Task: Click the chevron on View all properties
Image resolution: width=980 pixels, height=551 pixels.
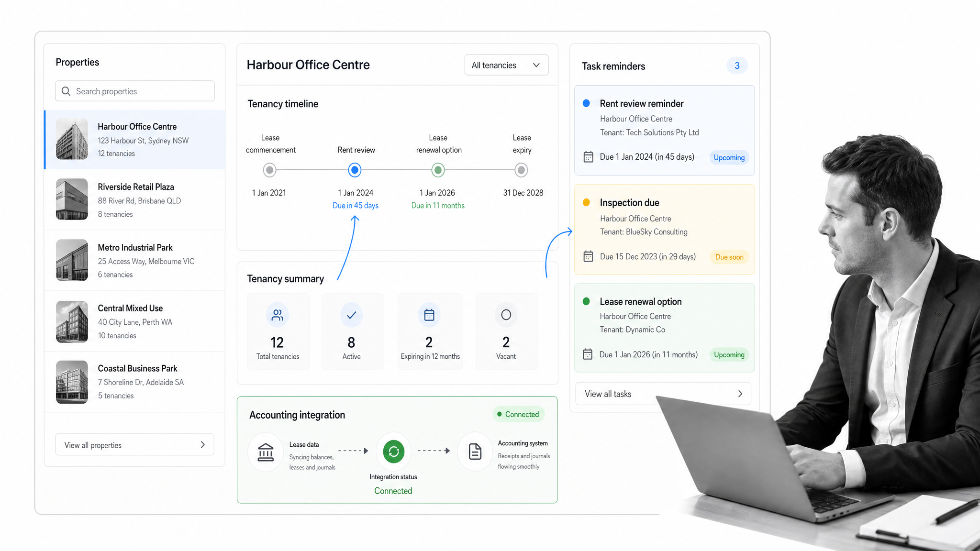Action: coord(203,445)
